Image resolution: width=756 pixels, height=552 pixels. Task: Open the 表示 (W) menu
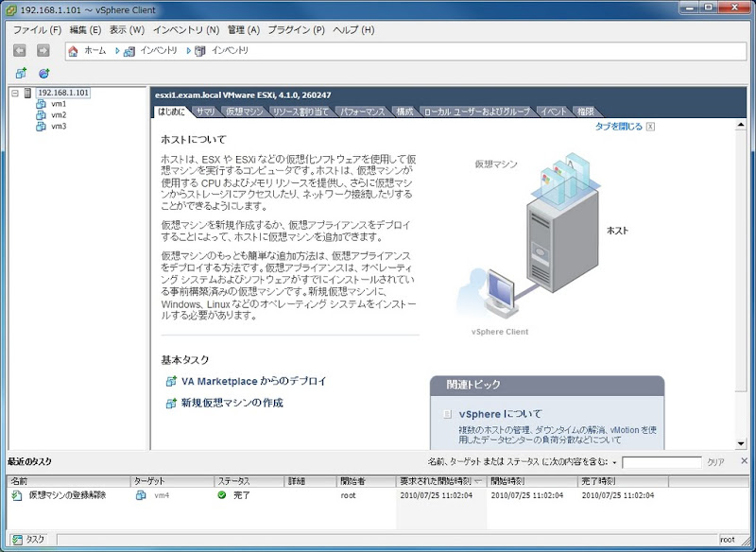click(x=127, y=30)
